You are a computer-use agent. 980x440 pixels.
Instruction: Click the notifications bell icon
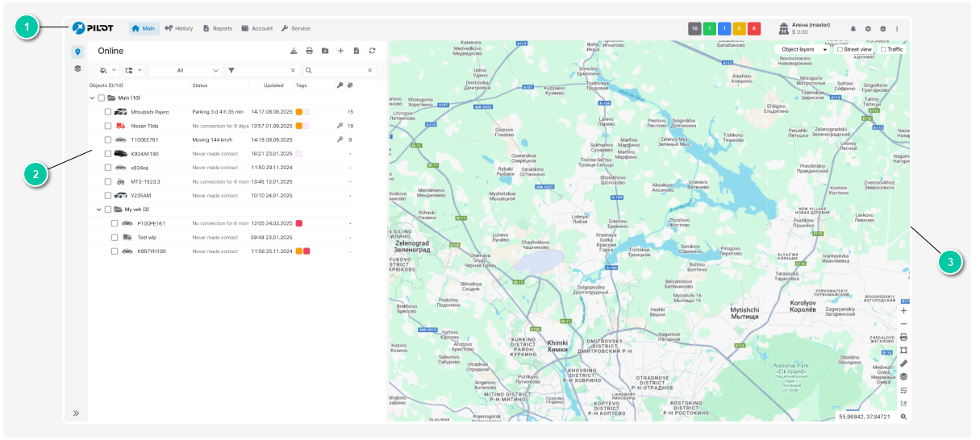point(853,29)
